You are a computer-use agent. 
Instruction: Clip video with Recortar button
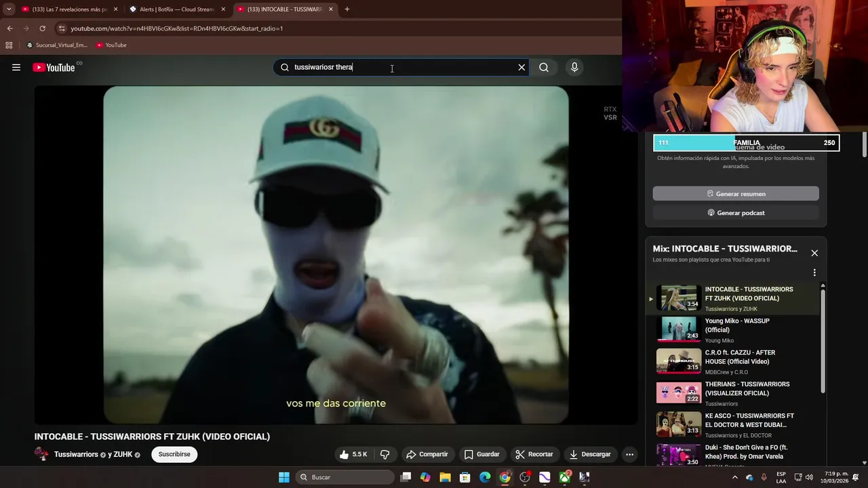[x=534, y=454]
